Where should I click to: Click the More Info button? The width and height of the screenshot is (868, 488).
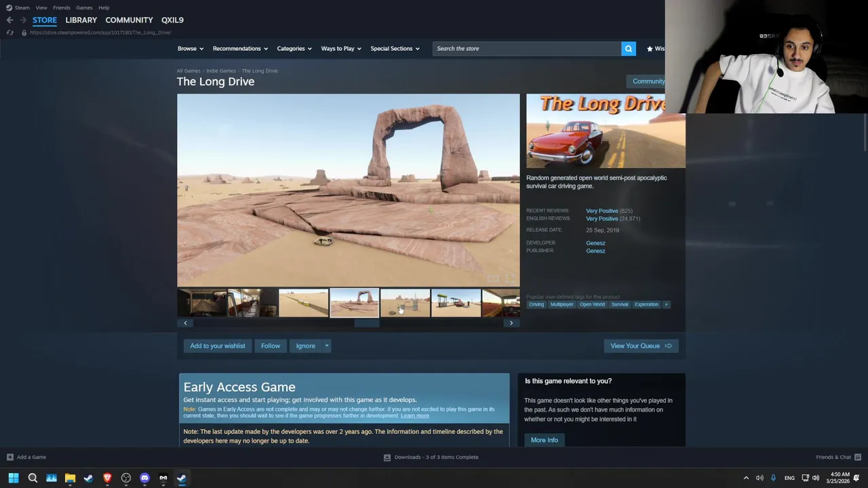click(x=545, y=440)
